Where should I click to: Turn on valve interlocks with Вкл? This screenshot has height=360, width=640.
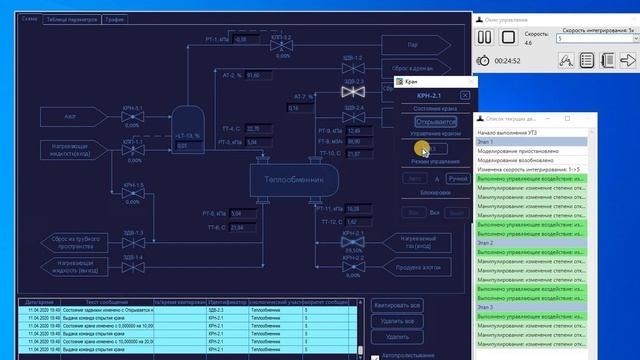(413, 213)
